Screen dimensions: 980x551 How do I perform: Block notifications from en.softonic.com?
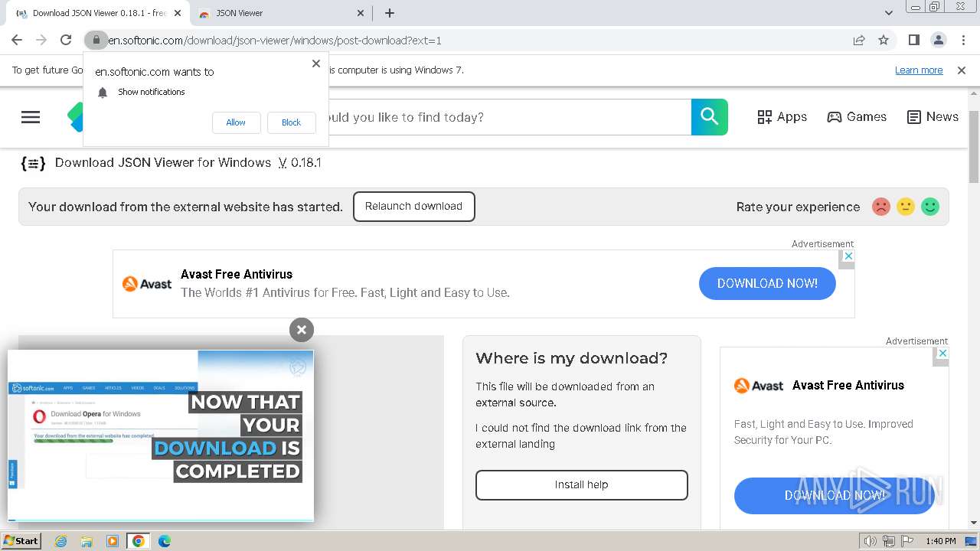point(291,122)
